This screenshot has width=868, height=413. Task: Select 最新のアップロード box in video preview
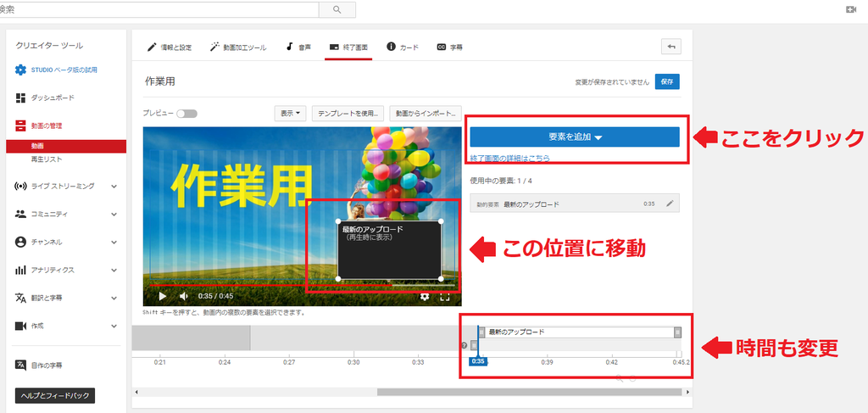click(389, 250)
